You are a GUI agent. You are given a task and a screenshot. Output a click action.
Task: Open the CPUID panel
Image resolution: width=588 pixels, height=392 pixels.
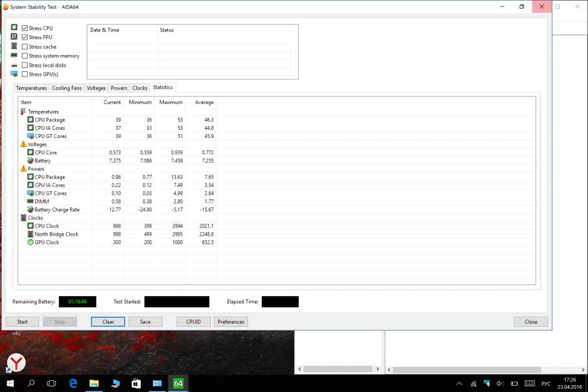pyautogui.click(x=194, y=322)
